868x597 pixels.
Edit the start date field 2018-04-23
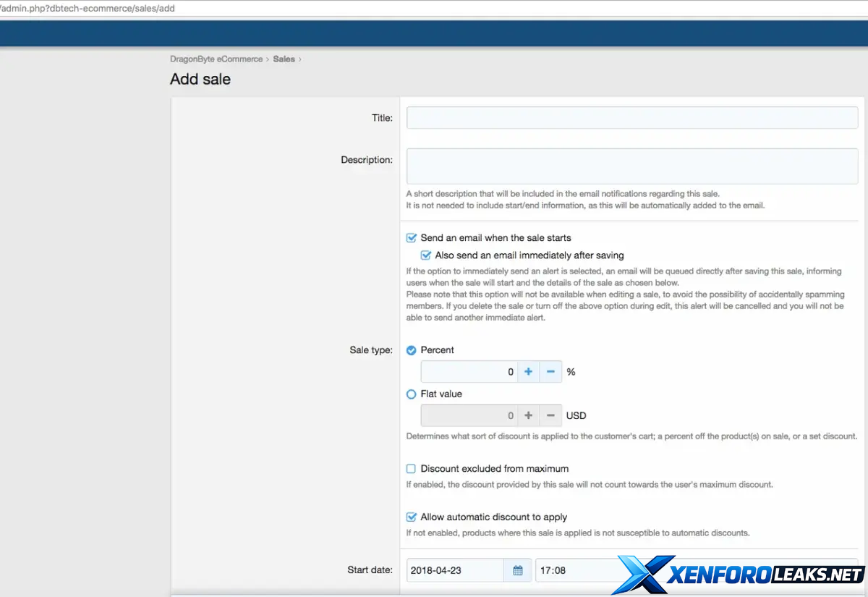tap(455, 570)
